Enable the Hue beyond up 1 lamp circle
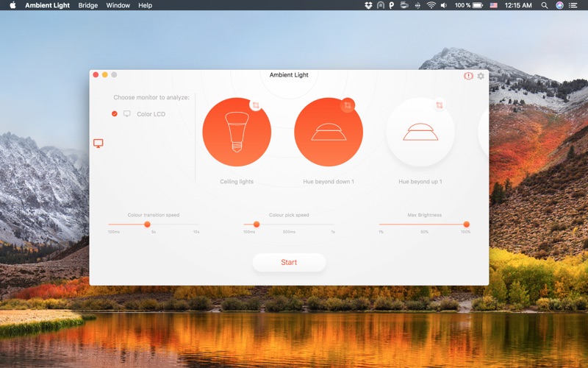This screenshot has width=588, height=368. [x=420, y=132]
